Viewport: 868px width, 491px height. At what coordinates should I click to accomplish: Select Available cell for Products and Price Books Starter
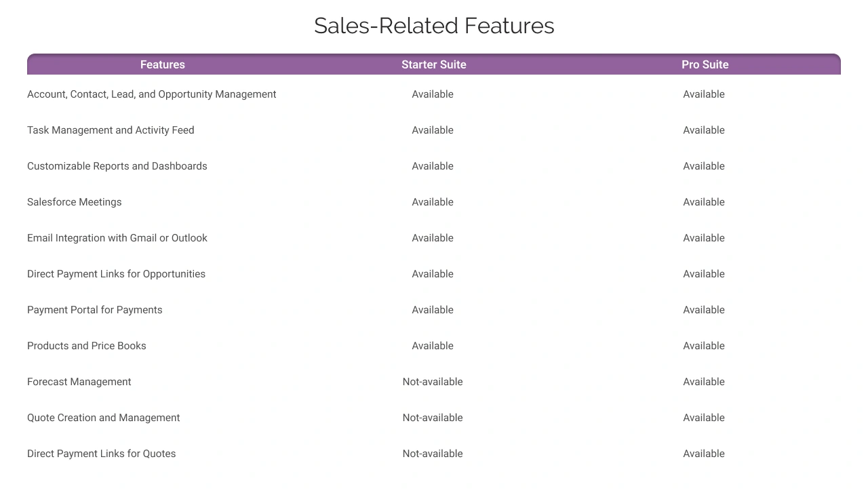(x=433, y=346)
